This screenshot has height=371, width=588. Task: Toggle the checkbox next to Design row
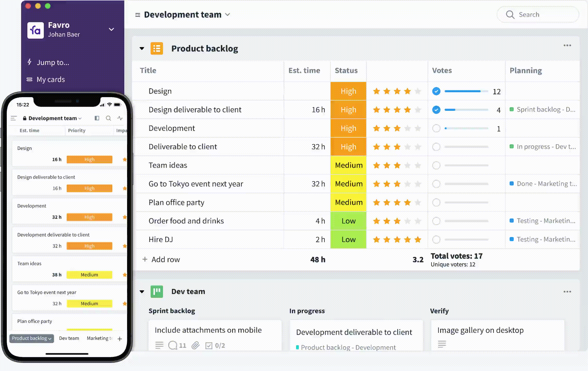(x=437, y=91)
